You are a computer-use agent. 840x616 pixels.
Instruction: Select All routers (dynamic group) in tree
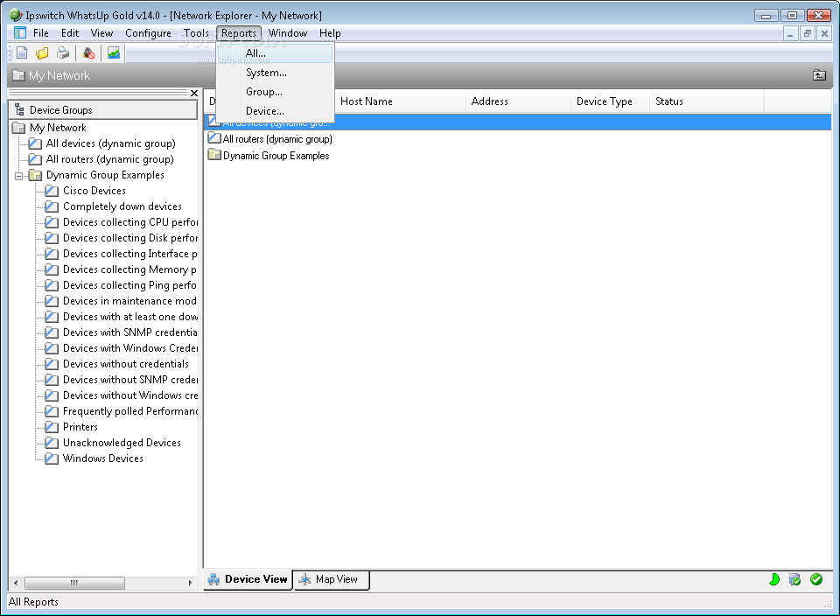click(110, 159)
